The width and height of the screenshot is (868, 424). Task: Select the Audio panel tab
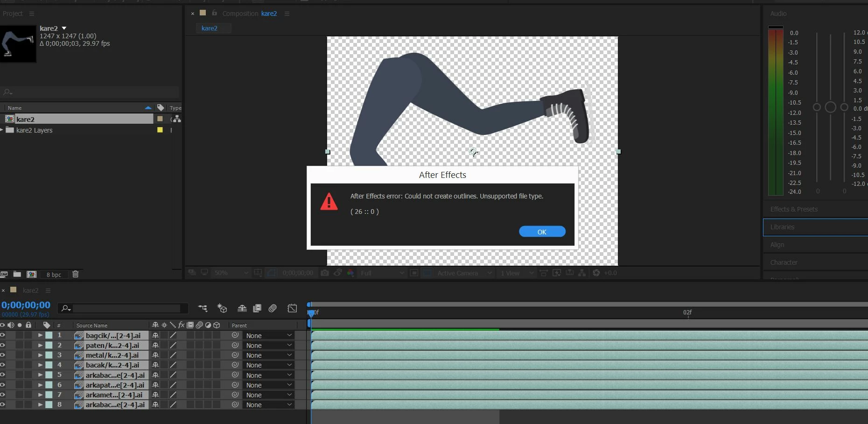(778, 14)
